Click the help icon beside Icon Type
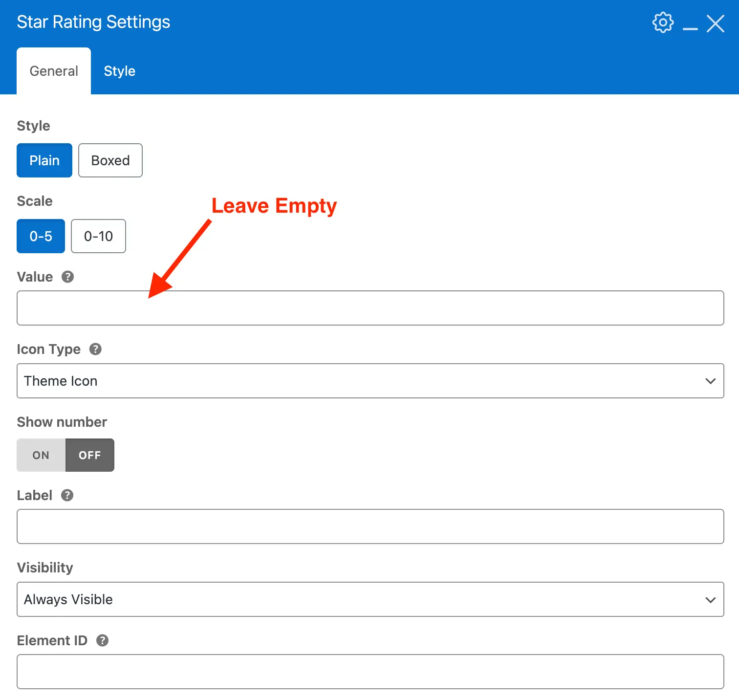The width and height of the screenshot is (739, 700). (x=95, y=349)
